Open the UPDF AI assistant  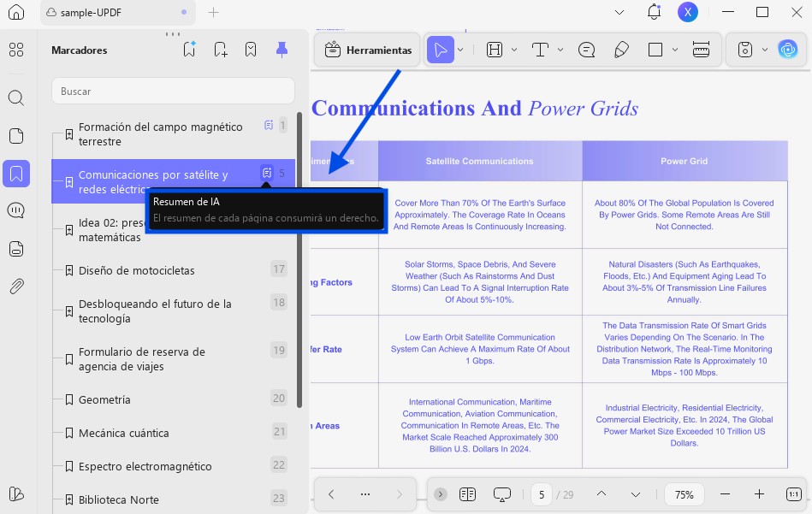pyautogui.click(x=787, y=50)
